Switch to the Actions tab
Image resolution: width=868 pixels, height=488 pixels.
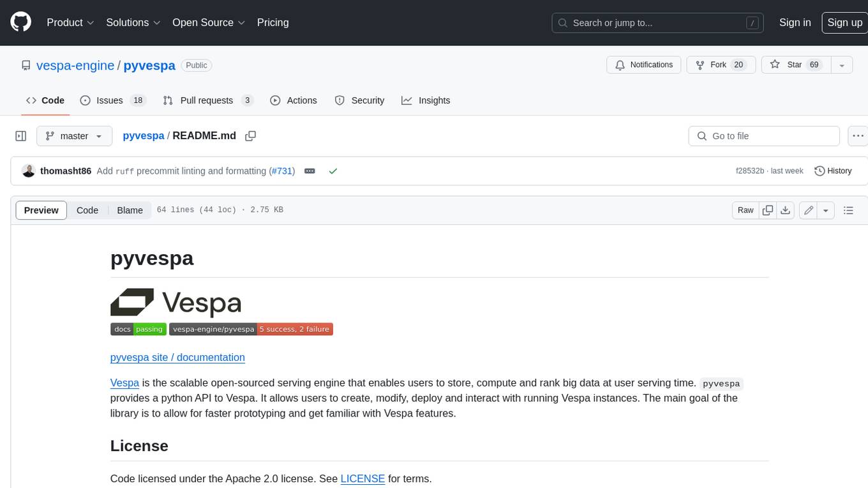pyautogui.click(x=294, y=100)
